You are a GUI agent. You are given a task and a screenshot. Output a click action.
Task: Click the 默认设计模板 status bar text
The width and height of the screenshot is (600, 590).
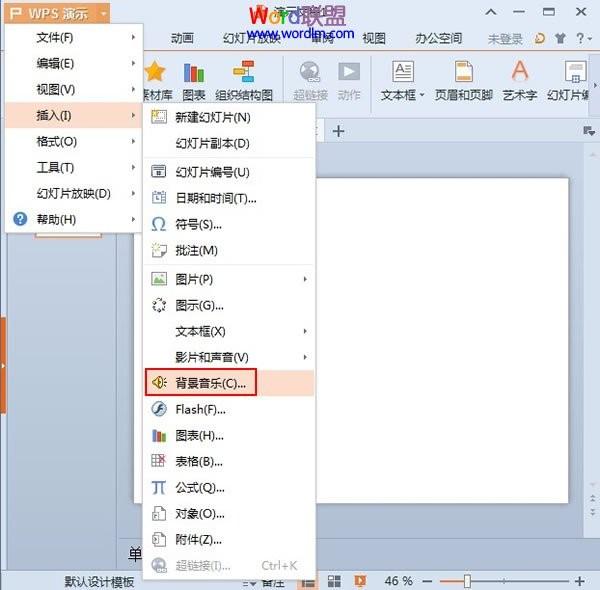tap(99, 582)
